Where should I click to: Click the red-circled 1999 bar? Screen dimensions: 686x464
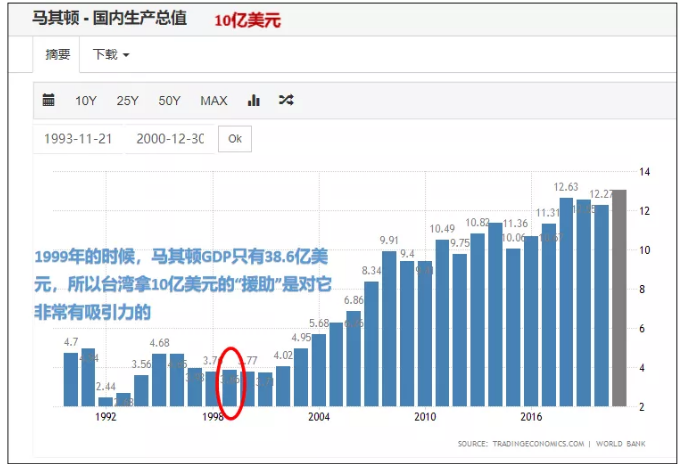[x=230, y=388]
